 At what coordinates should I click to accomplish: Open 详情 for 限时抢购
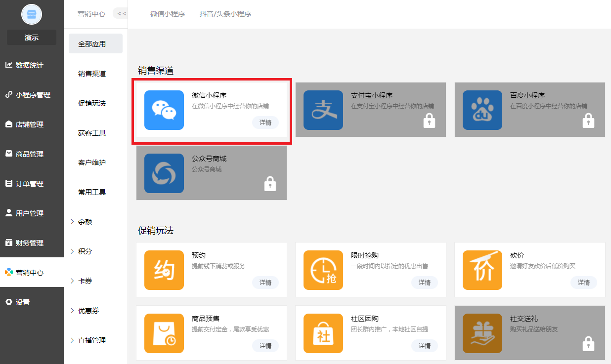coord(425,283)
